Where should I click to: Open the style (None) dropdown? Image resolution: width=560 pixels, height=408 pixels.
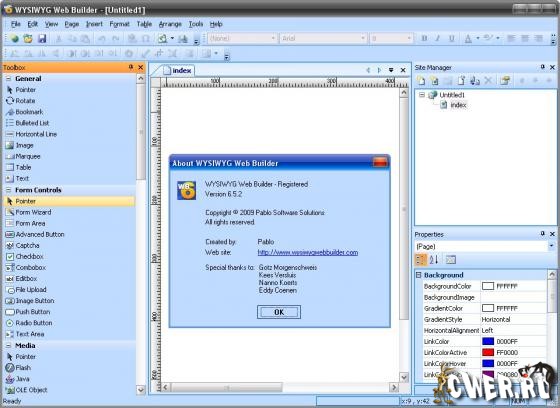(x=273, y=38)
